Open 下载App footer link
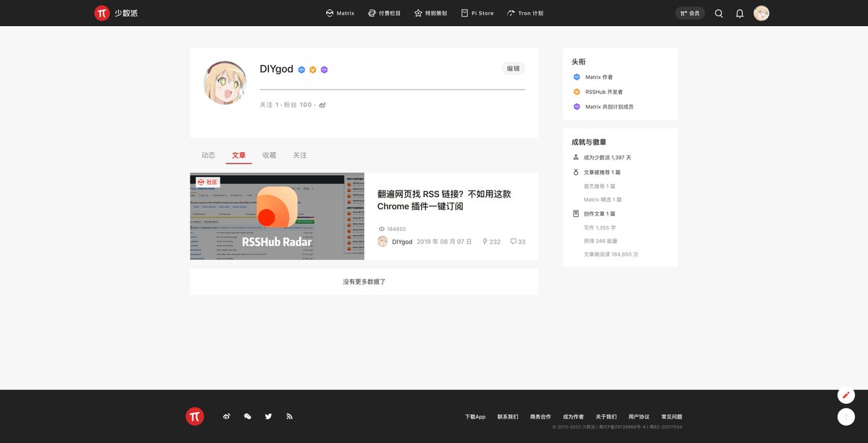Image resolution: width=868 pixels, height=443 pixels. 475,417
